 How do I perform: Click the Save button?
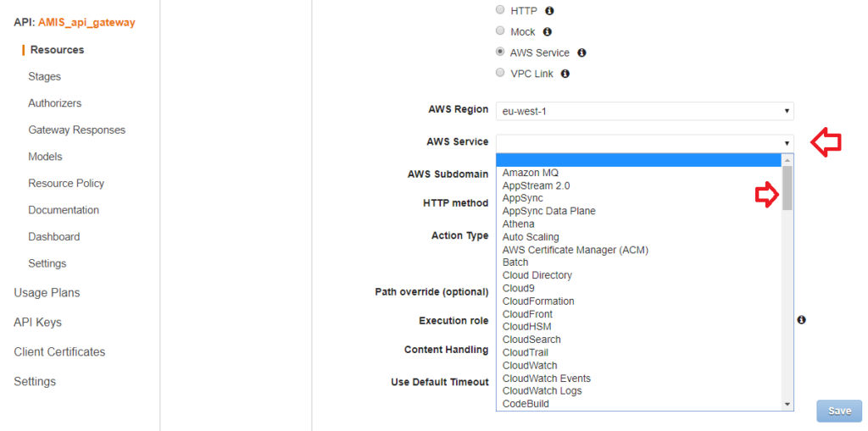point(839,411)
